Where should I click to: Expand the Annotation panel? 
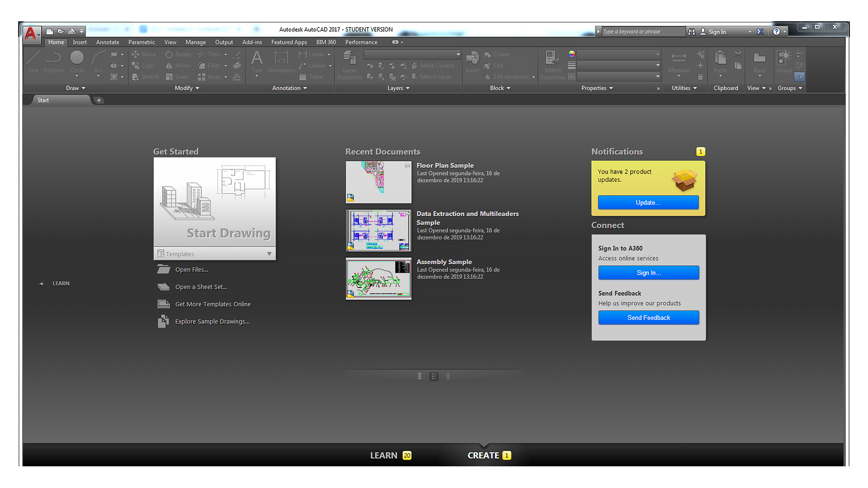click(289, 88)
